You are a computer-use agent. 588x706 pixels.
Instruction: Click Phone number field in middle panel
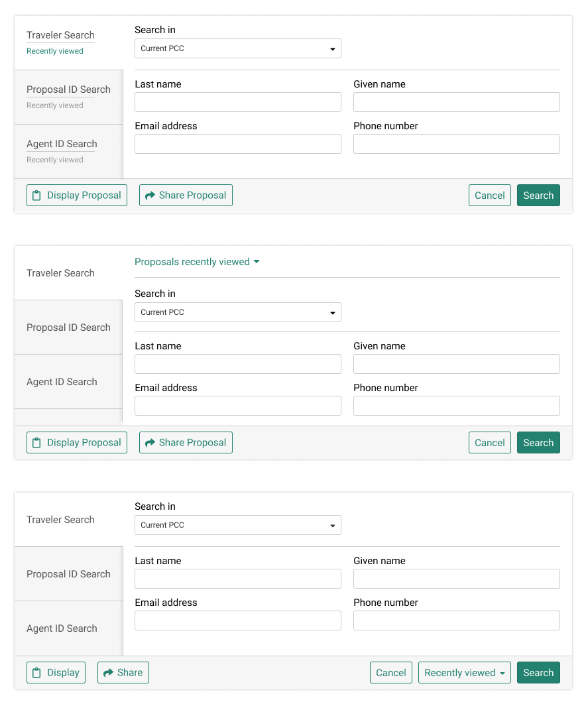pyautogui.click(x=457, y=406)
